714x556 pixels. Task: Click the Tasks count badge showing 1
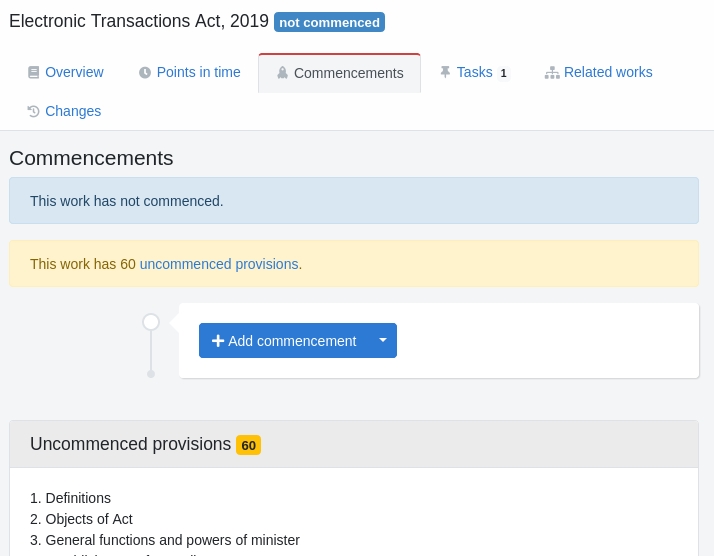tap(504, 73)
